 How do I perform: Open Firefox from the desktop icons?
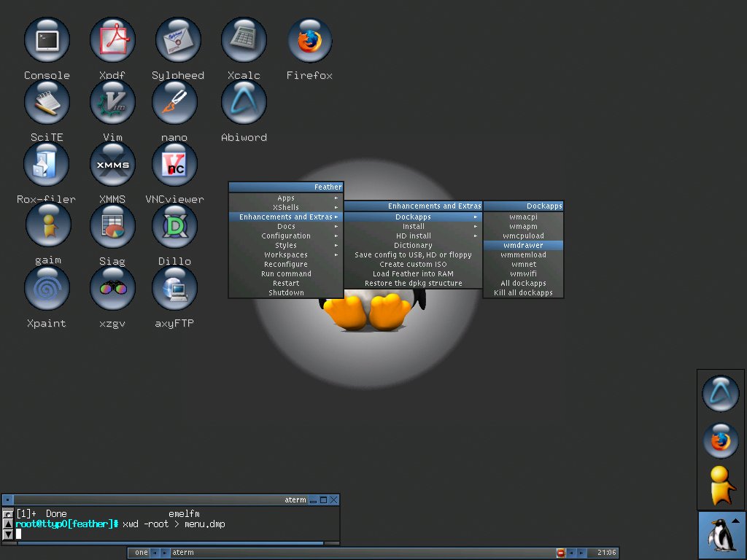309,40
